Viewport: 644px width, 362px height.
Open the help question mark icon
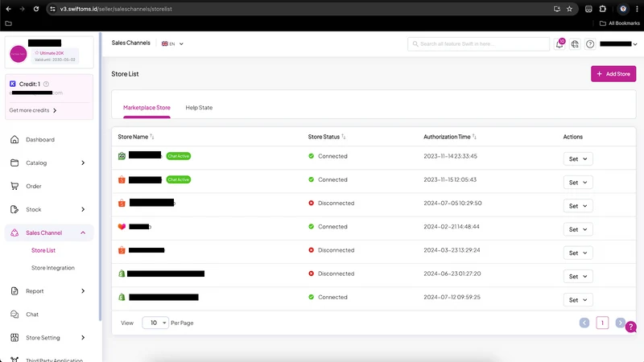coord(590,44)
